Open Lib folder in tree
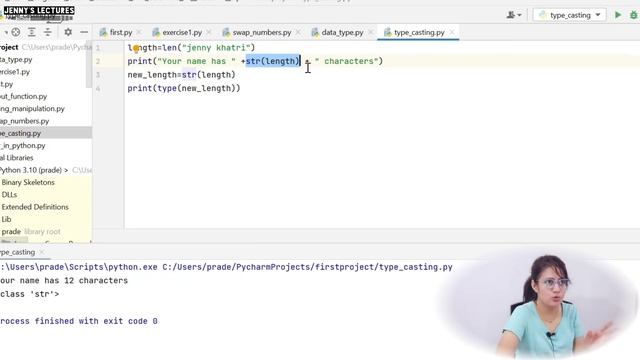Image resolution: width=640 pixels, height=360 pixels. [6, 219]
